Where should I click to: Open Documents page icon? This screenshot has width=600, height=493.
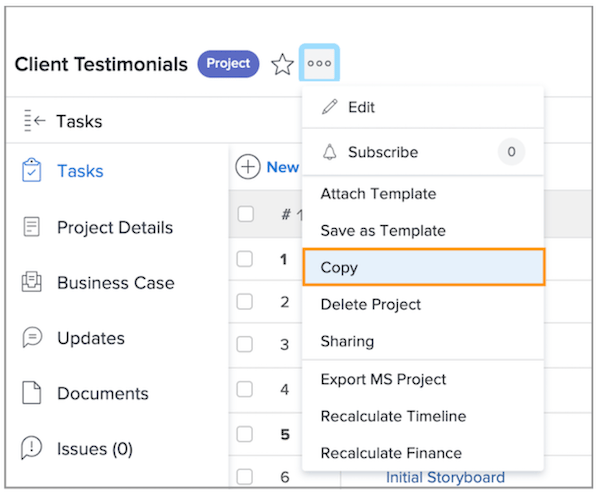click(31, 393)
